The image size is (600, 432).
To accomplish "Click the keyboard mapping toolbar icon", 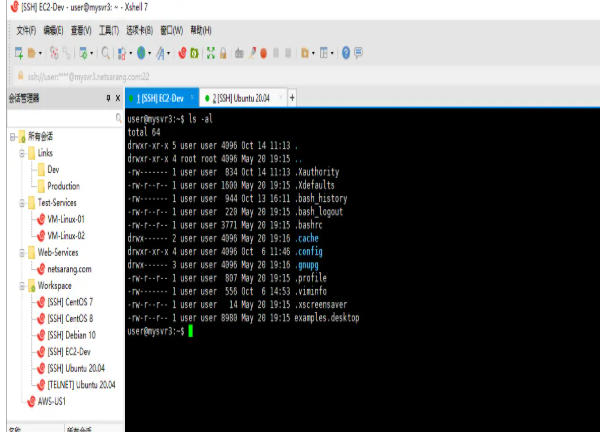I will click(239, 53).
